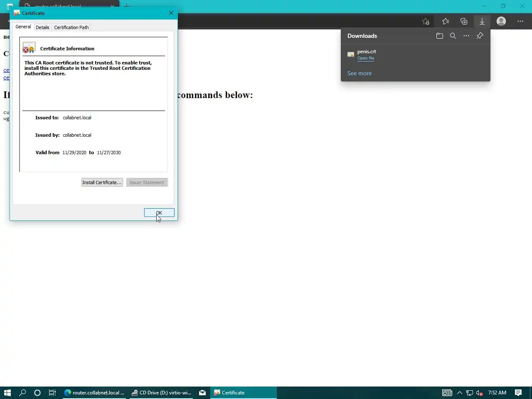
Task: Click OK to close the Certificate dialog
Action: click(x=159, y=213)
